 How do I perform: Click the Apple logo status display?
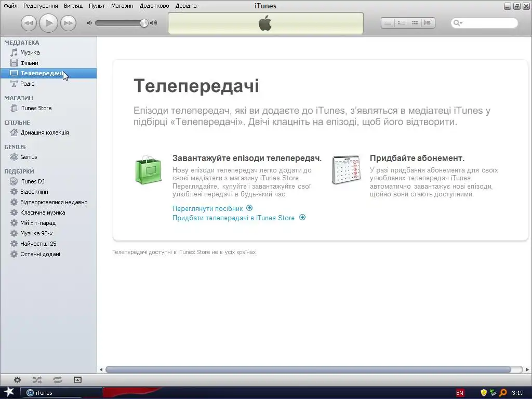coord(265,23)
